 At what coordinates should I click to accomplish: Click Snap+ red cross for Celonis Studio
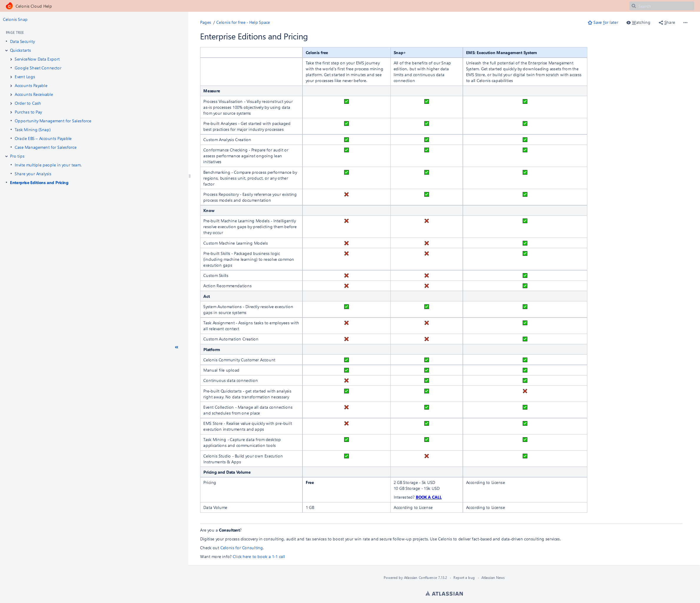[427, 456]
